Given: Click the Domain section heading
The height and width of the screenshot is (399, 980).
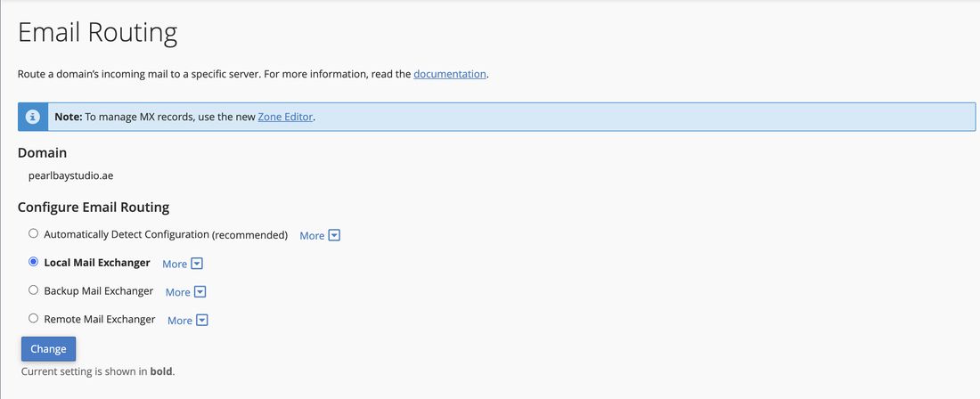Looking at the screenshot, I should (42, 153).
